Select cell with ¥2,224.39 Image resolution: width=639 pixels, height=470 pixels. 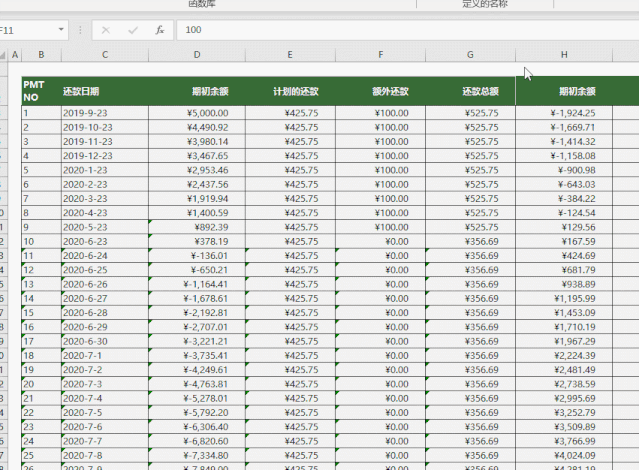click(x=564, y=355)
